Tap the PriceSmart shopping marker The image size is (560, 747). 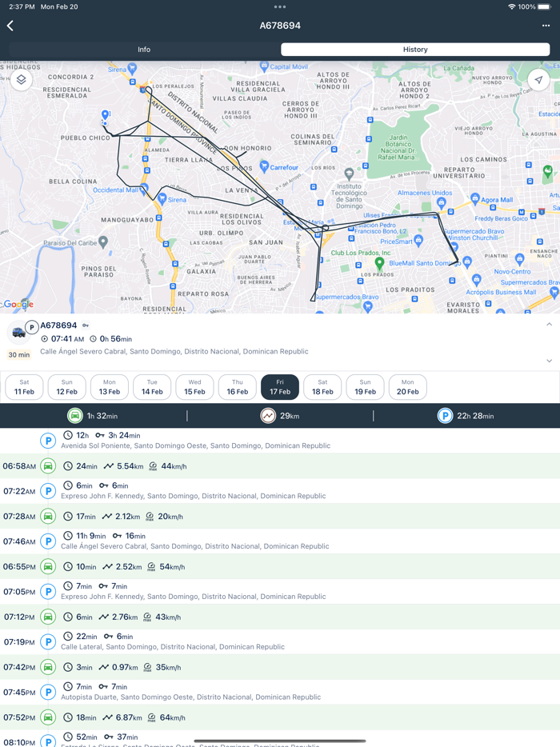pos(418,240)
